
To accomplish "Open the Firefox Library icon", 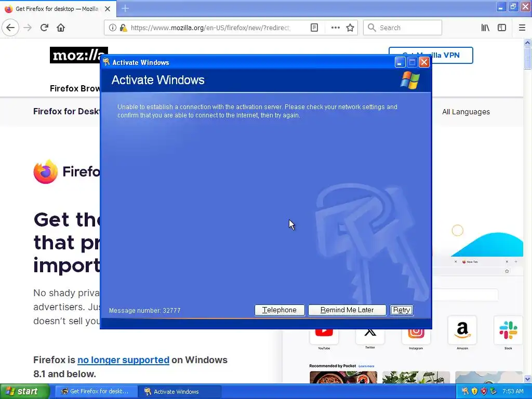I will 485,28.
